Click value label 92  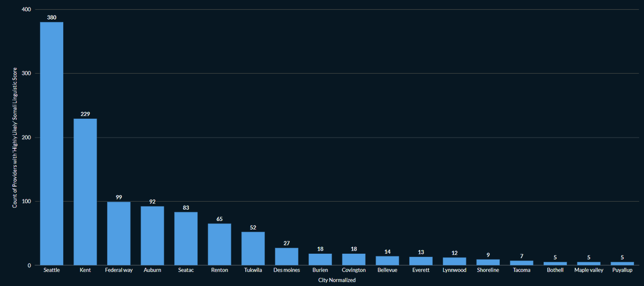click(152, 202)
